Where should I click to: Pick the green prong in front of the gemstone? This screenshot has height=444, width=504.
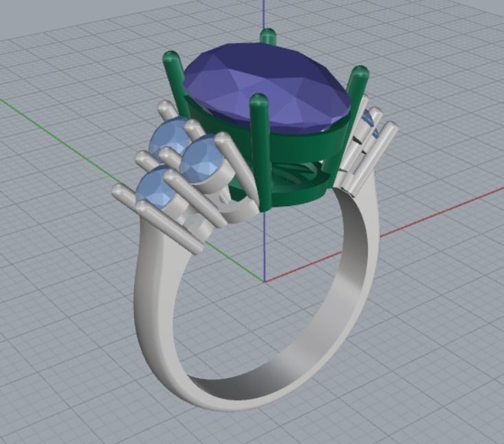(x=260, y=152)
